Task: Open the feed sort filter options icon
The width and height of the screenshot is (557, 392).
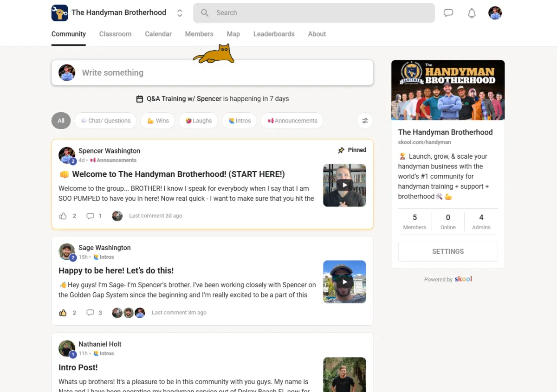Action: (365, 121)
